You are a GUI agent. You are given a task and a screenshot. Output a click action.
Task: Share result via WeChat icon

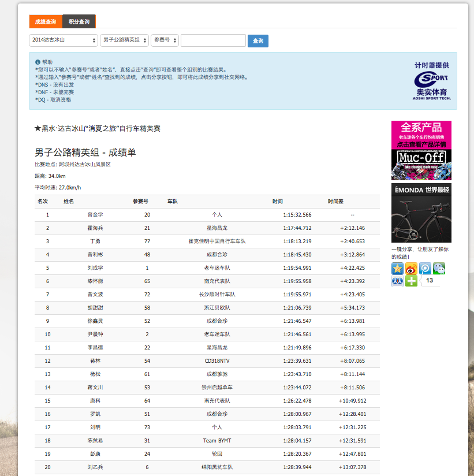(439, 269)
